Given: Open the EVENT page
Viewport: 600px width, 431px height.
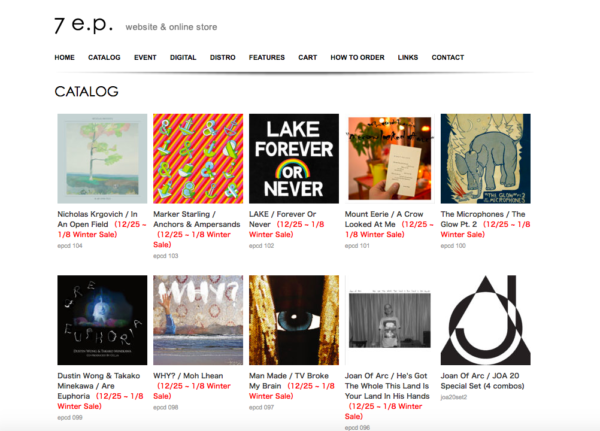Looking at the screenshot, I should pos(145,57).
